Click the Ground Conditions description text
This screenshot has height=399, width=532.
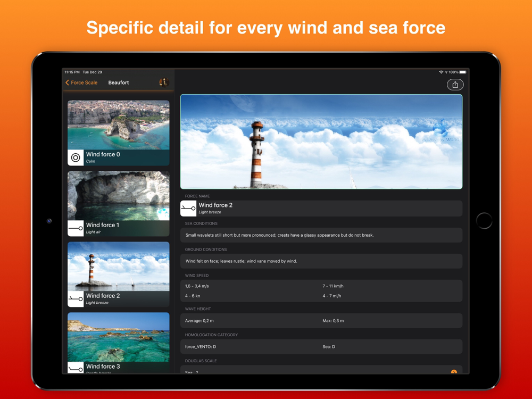click(x=241, y=261)
